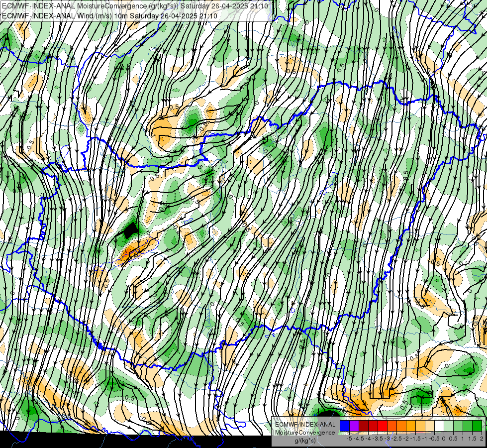Viewport: 487px width, 448px height.
Task: Click the pale peach swatch left of white
Action: click(430, 426)
